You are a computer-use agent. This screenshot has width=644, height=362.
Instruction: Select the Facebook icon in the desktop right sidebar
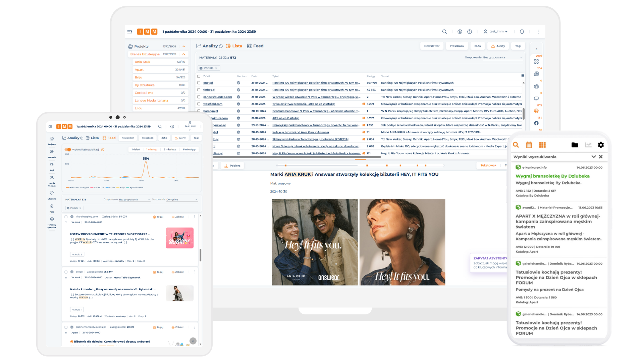[x=536, y=123]
